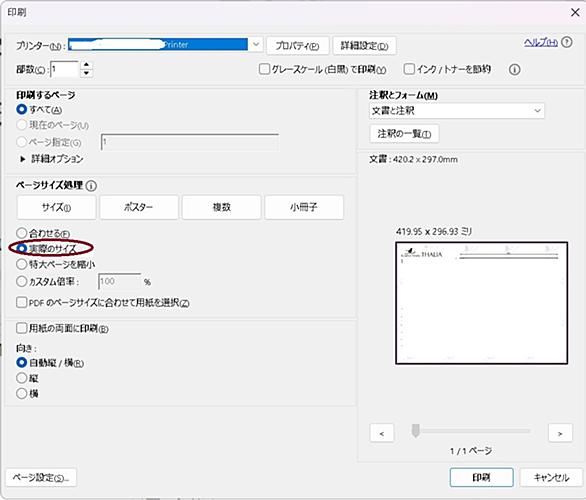
Task: Click the page preview zoom slider handle
Action: [415, 430]
